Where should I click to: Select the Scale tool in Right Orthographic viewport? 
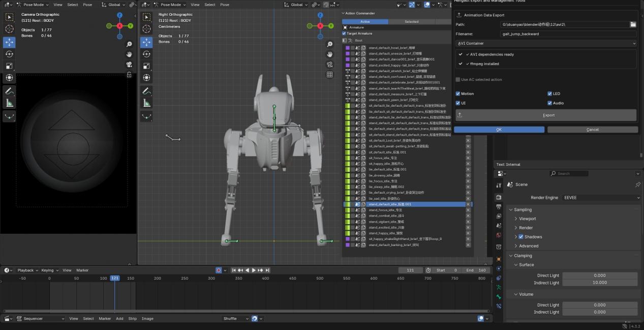coord(146,66)
